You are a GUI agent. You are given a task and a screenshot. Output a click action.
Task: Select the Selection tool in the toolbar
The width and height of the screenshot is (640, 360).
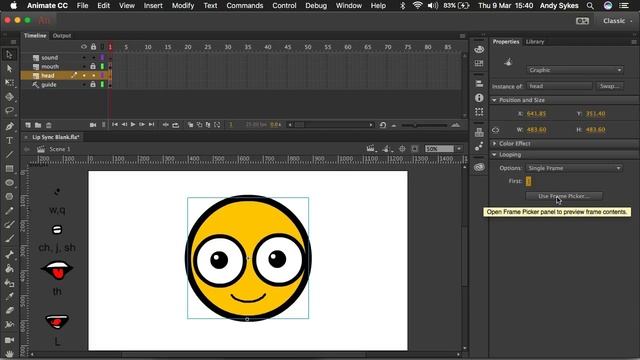click(x=9, y=55)
